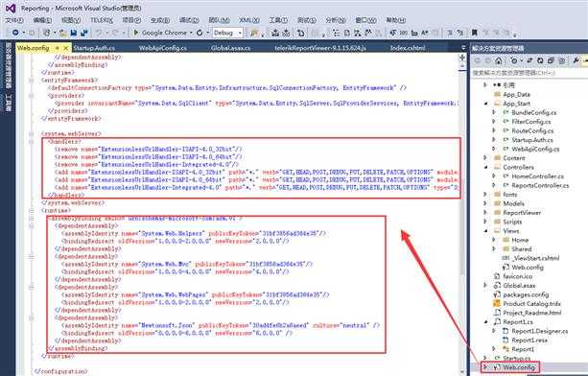588x376 pixels.
Task: Click the Show All Files icon
Action: (x=562, y=60)
